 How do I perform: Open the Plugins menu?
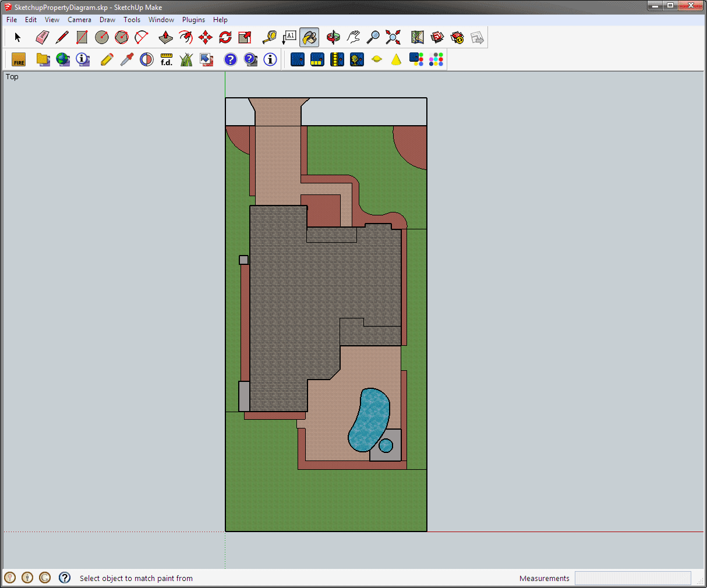[193, 19]
